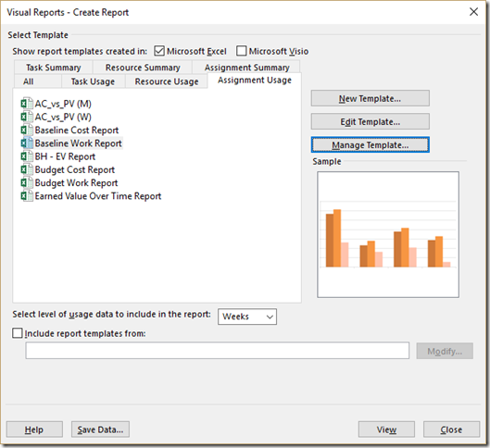The height and width of the screenshot is (448, 490).
Task: Click the Close button at bottom
Action: click(451, 429)
